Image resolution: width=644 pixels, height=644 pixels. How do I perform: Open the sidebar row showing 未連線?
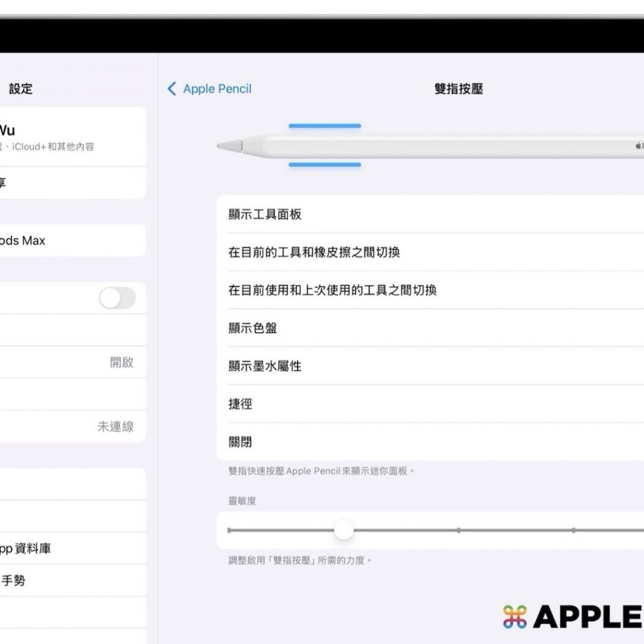[x=69, y=427]
